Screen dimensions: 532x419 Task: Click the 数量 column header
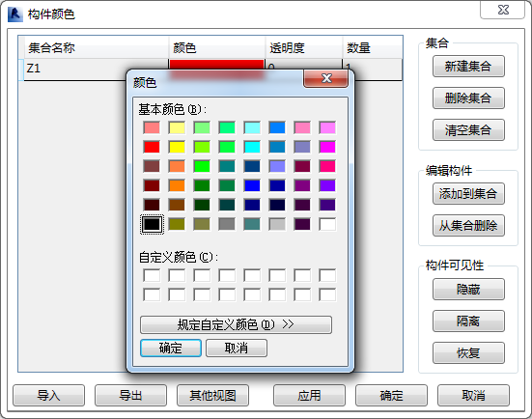pos(372,47)
